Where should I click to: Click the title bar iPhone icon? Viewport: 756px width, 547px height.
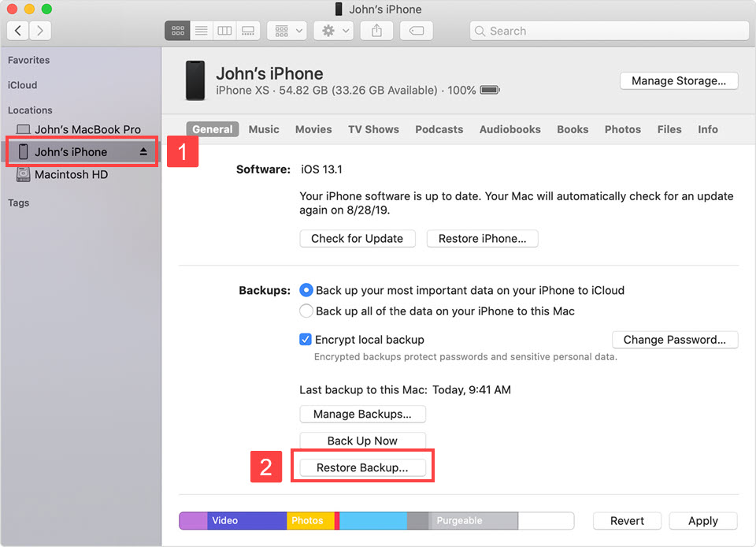pos(339,9)
